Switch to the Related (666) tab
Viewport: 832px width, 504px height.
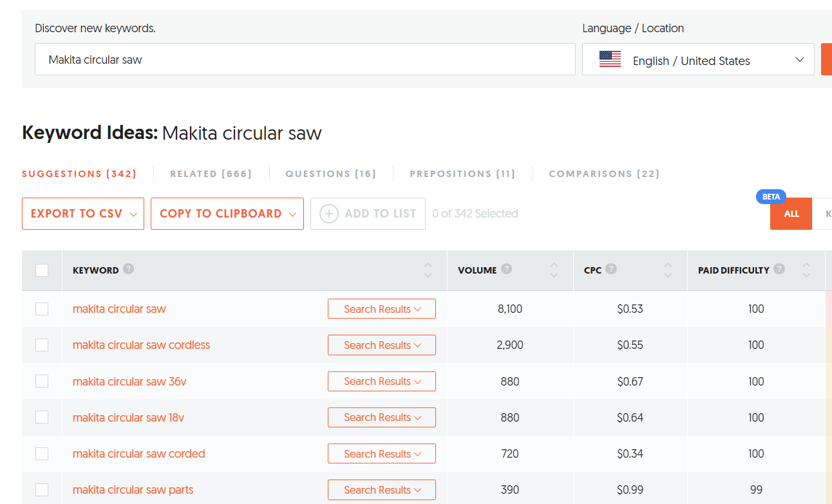[x=211, y=174]
